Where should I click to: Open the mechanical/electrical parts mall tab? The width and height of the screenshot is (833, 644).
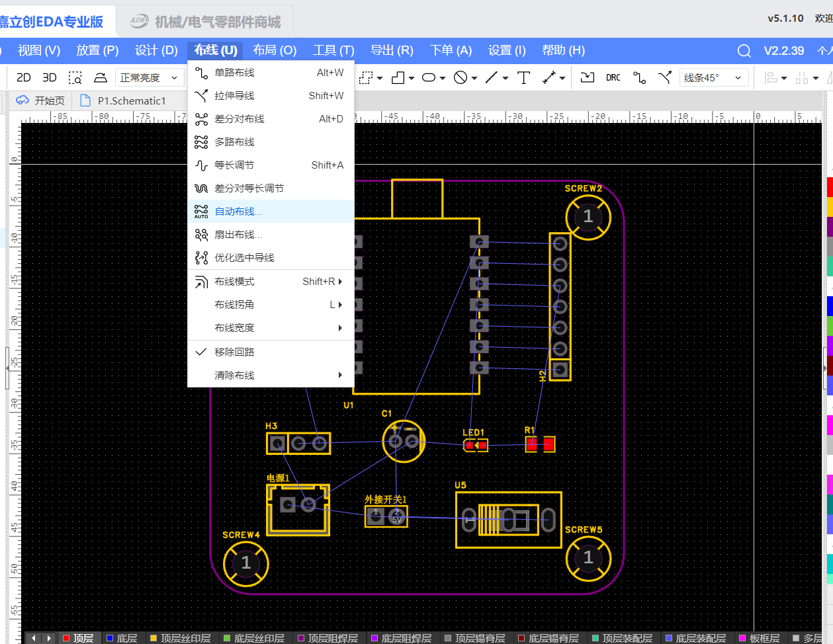point(205,22)
